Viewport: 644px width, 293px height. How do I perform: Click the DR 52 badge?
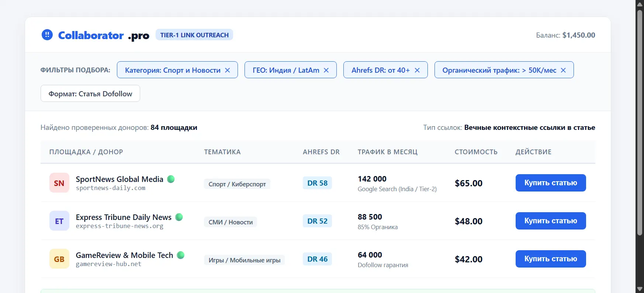(317, 221)
